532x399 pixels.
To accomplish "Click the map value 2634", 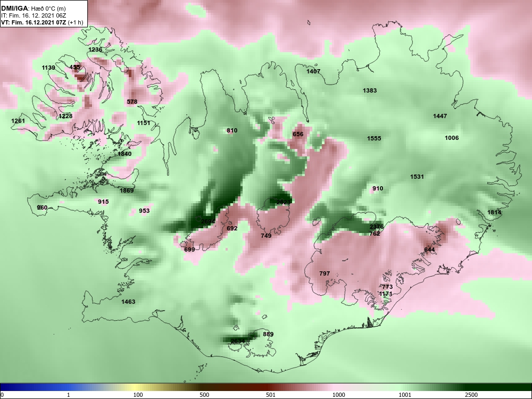I will [237, 341].
